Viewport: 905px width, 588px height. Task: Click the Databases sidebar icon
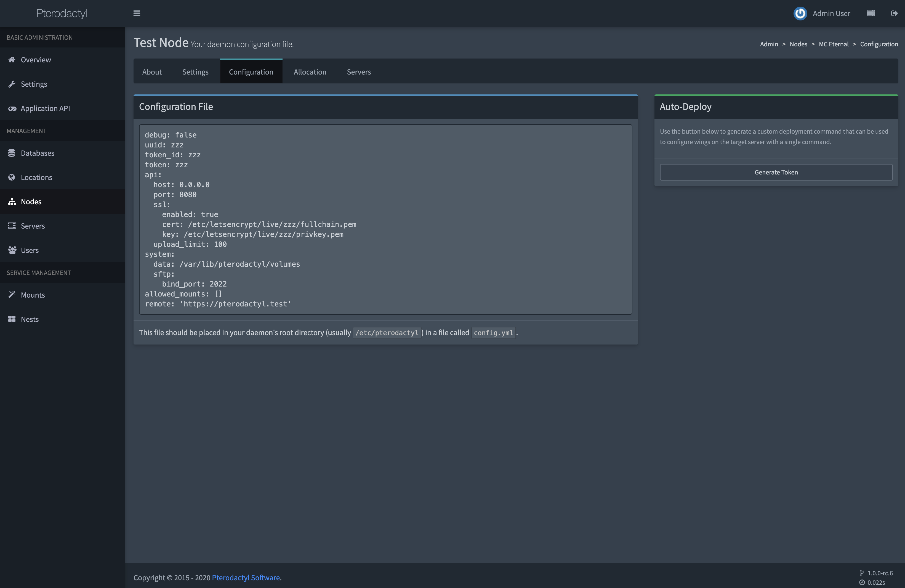pyautogui.click(x=11, y=152)
